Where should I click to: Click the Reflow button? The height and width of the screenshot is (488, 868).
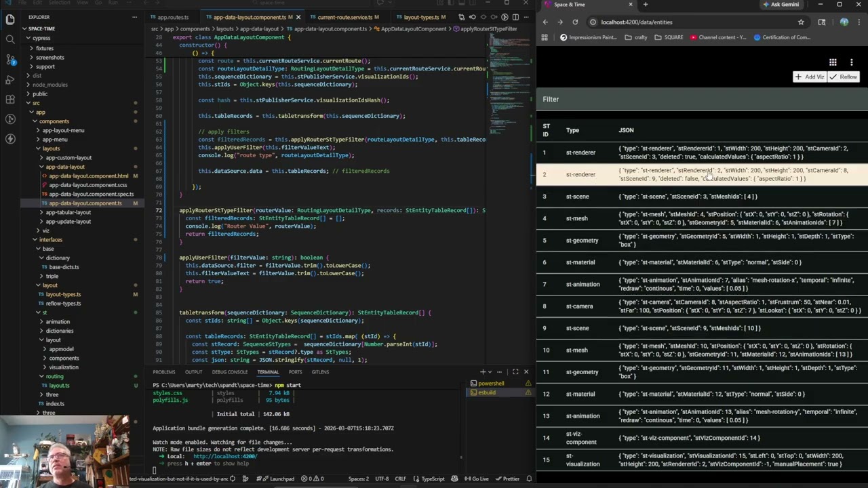pyautogui.click(x=844, y=77)
